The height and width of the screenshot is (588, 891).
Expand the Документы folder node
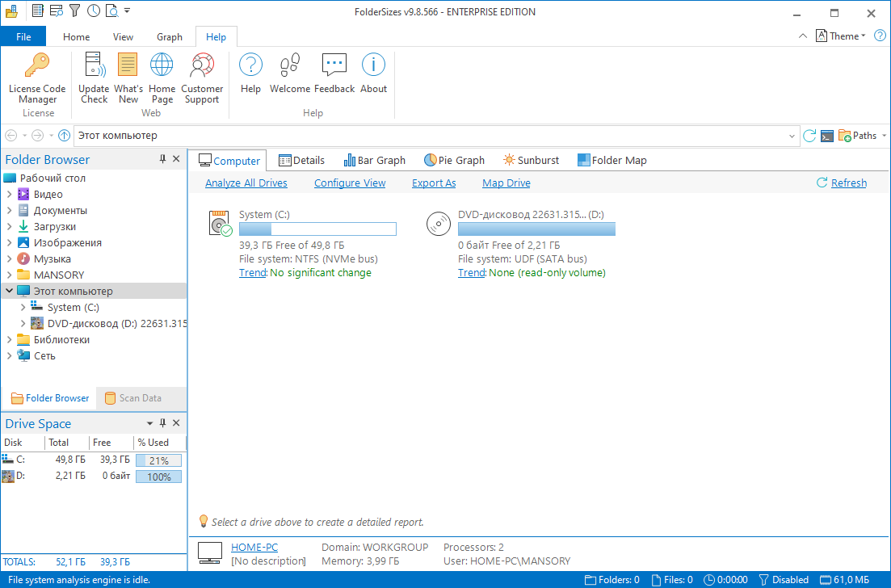(x=9, y=210)
